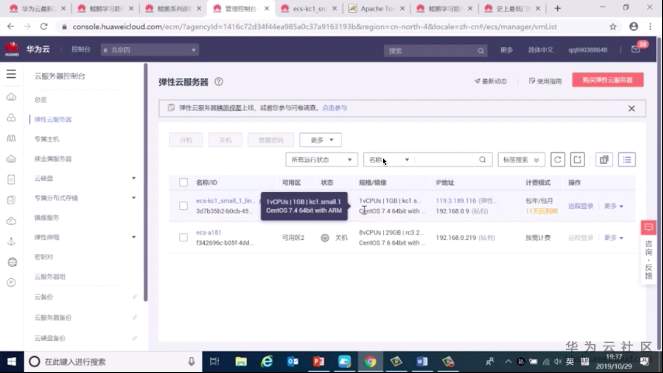Click 远程登录 for the ecs-kc1 server
The height and width of the screenshot is (373, 663).
pyautogui.click(x=581, y=206)
